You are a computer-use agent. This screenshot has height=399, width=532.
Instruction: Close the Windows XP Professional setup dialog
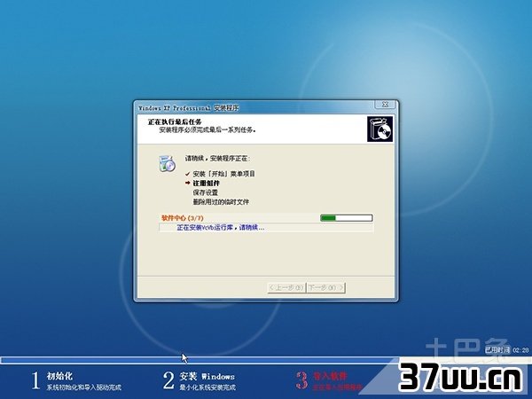(x=385, y=105)
